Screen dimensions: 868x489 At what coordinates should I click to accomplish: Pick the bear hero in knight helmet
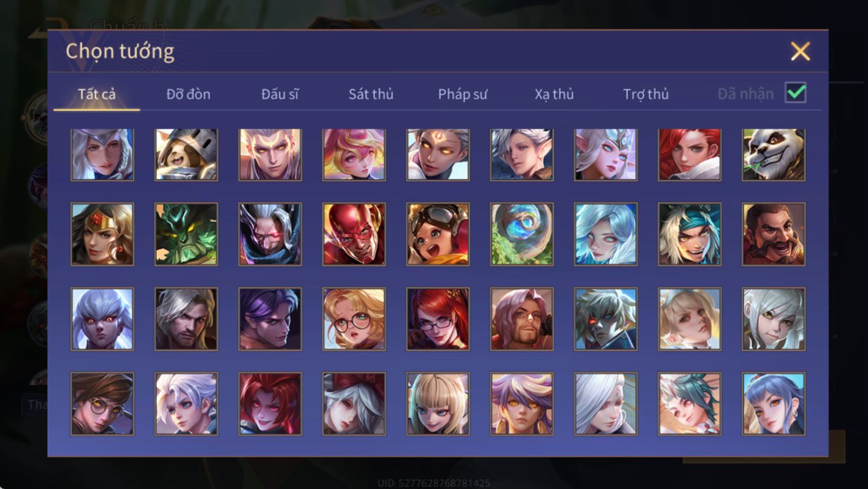pyautogui.click(x=186, y=155)
